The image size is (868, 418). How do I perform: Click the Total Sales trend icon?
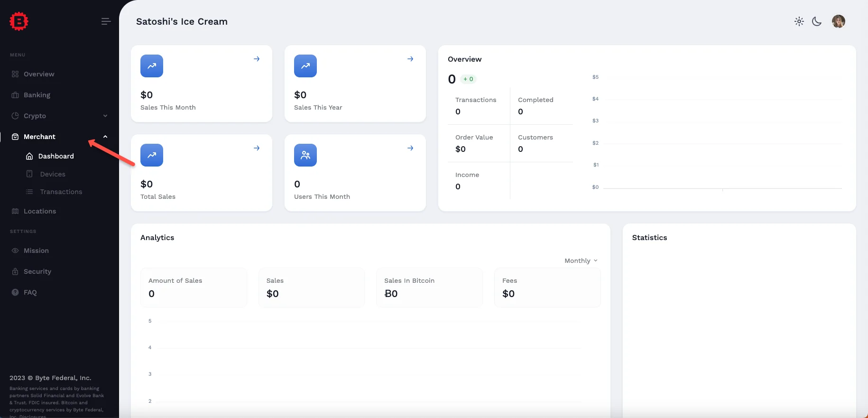(152, 155)
